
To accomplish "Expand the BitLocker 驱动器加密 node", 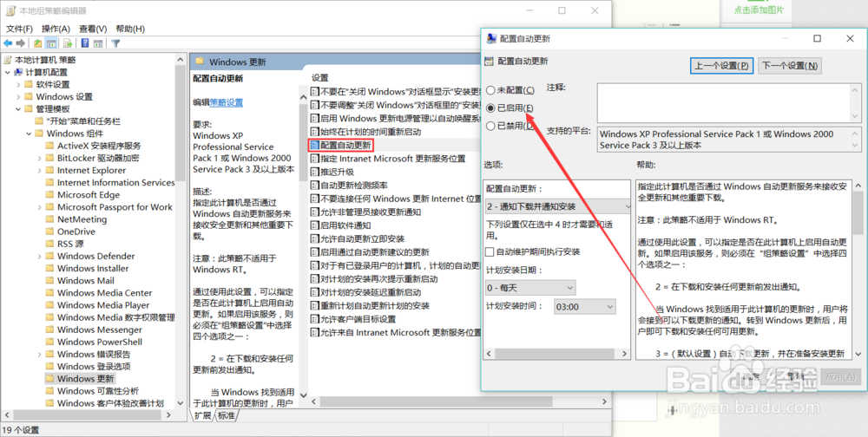I will [x=39, y=158].
